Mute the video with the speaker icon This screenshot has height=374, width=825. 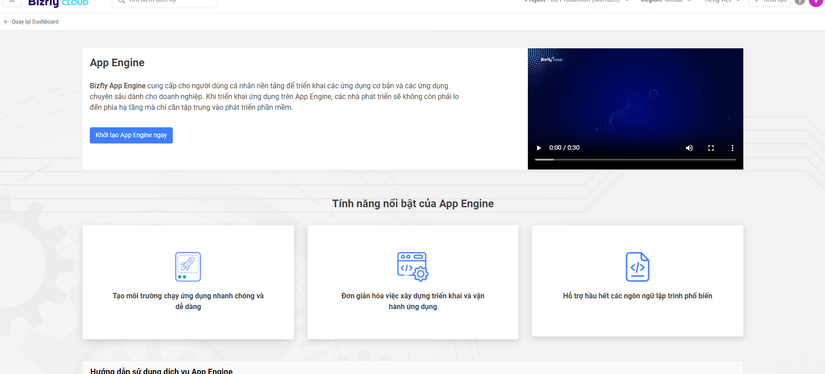coord(689,148)
